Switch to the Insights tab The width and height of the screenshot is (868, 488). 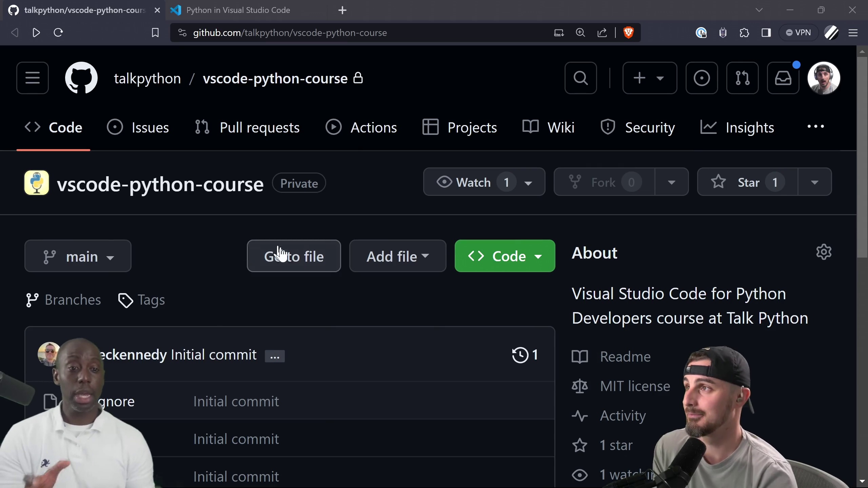[x=737, y=128]
